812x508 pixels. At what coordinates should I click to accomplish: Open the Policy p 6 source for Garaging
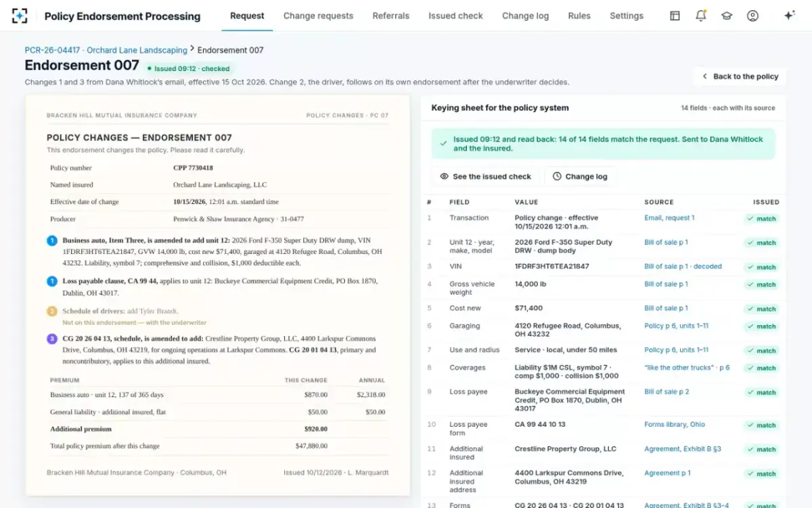[x=676, y=326]
